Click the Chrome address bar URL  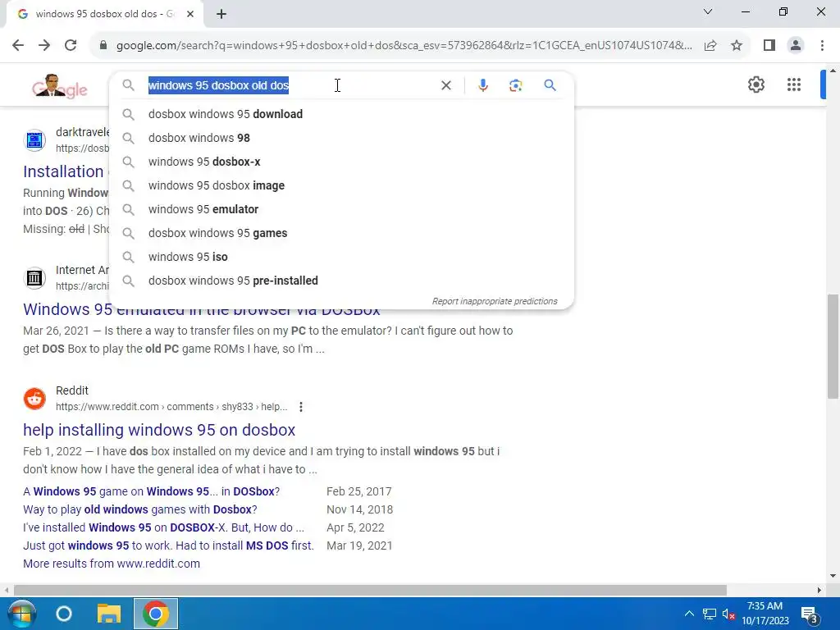pyautogui.click(x=404, y=46)
